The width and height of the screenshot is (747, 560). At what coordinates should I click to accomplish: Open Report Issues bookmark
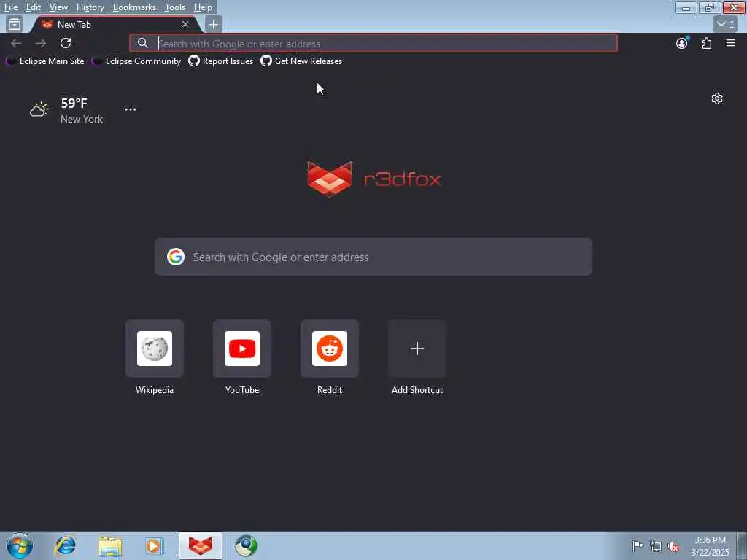click(221, 61)
